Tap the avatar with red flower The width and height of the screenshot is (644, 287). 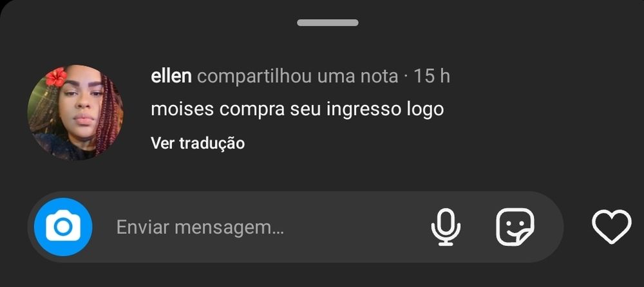click(x=75, y=112)
